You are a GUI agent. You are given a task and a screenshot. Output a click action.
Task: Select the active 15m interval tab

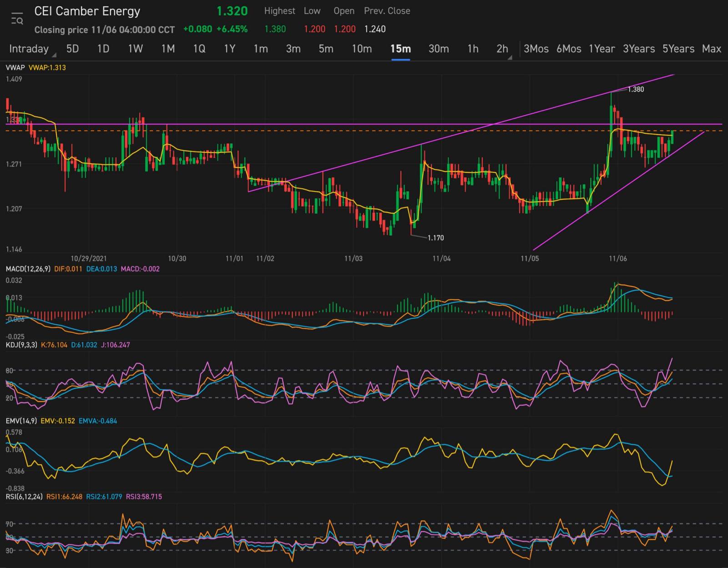click(400, 49)
